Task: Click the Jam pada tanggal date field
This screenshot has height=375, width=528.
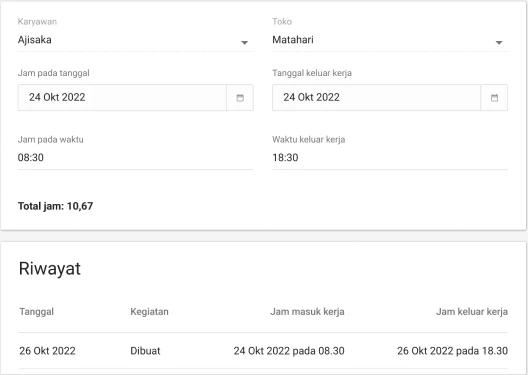Action: (122, 98)
